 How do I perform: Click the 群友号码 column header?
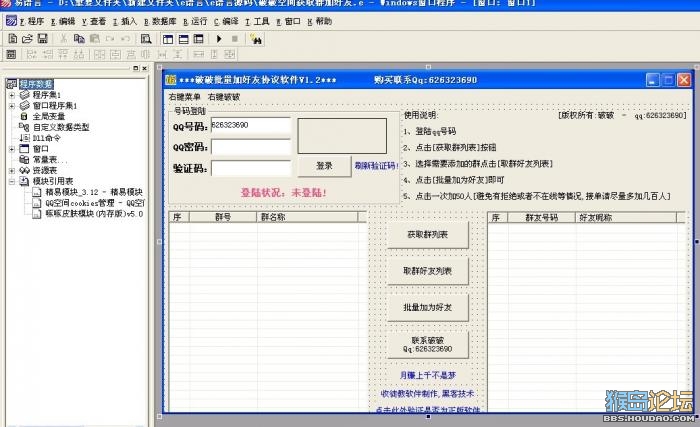coord(542,218)
